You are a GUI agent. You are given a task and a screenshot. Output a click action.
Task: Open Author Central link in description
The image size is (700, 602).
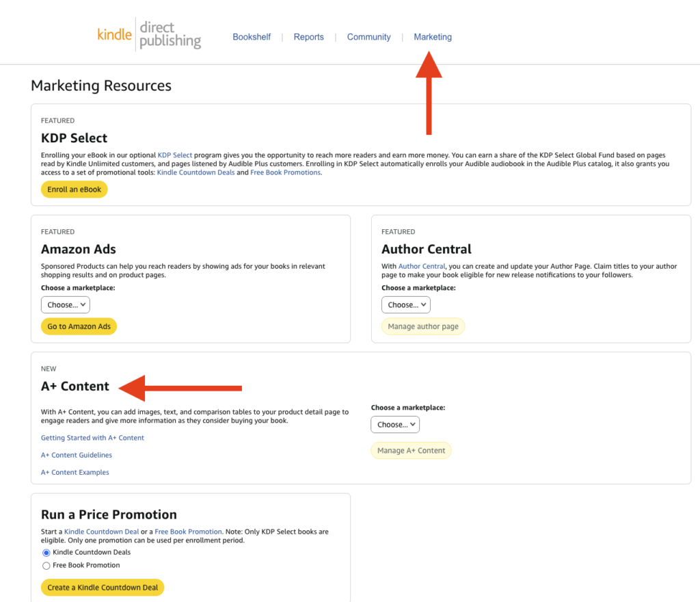pos(421,266)
